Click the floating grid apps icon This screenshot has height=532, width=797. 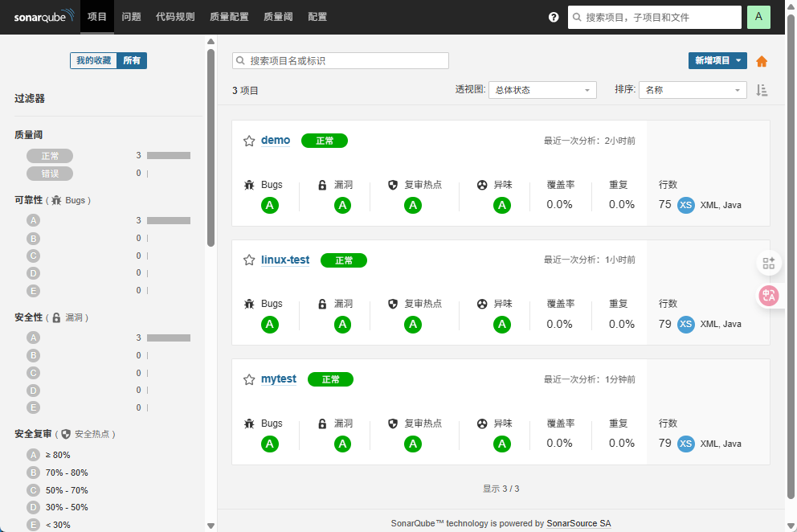[x=769, y=263]
